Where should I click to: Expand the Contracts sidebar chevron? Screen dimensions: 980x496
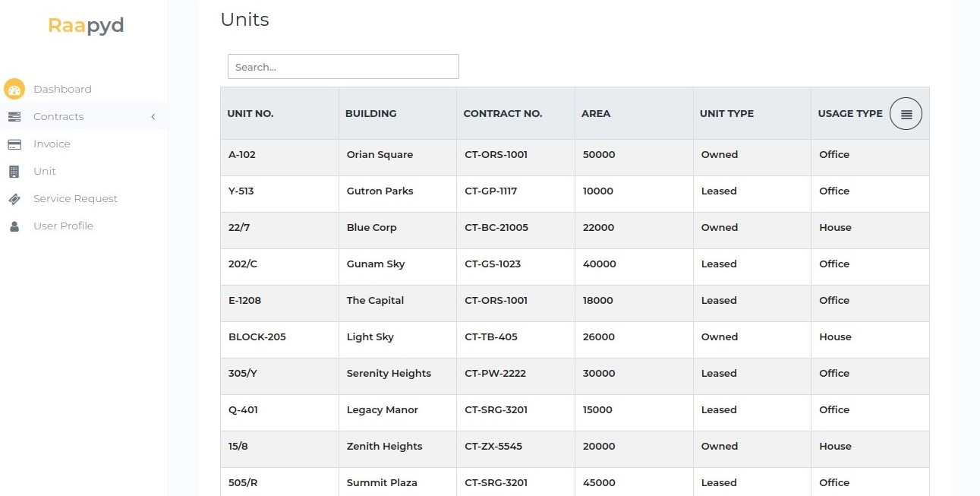pyautogui.click(x=153, y=116)
